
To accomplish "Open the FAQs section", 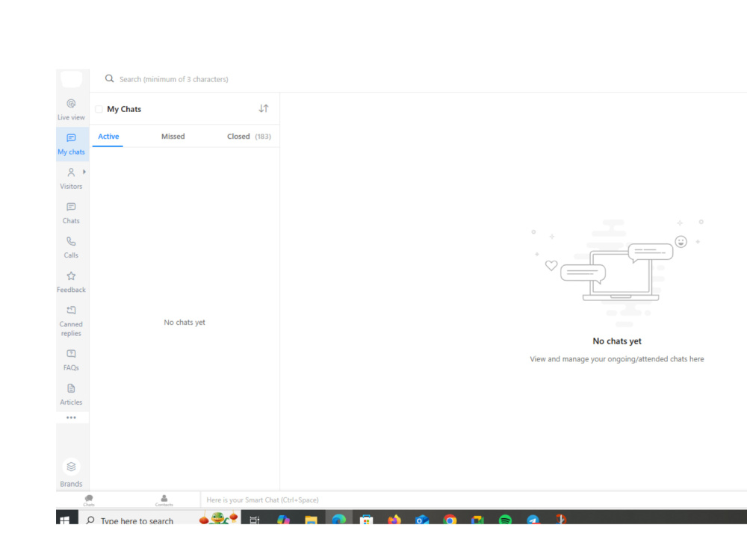I will click(x=71, y=360).
